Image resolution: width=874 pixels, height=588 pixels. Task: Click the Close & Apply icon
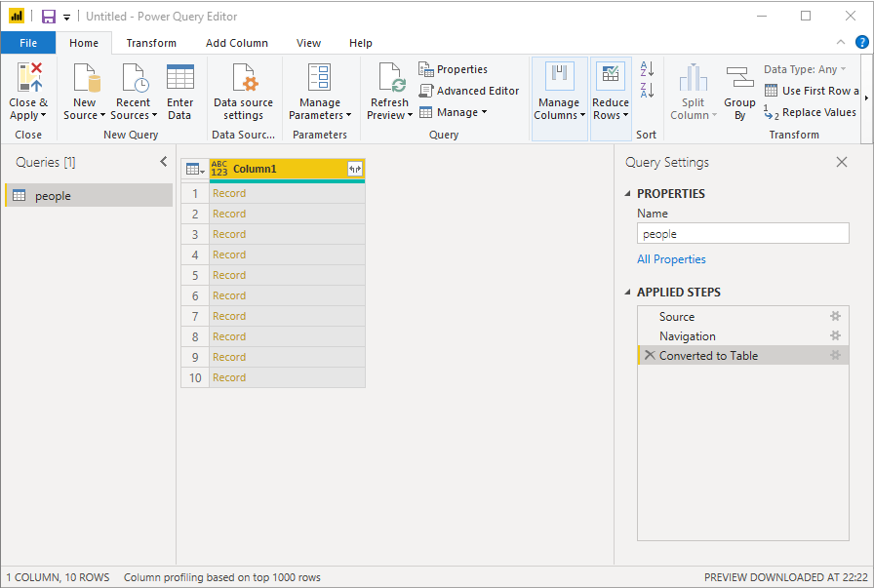click(x=29, y=77)
